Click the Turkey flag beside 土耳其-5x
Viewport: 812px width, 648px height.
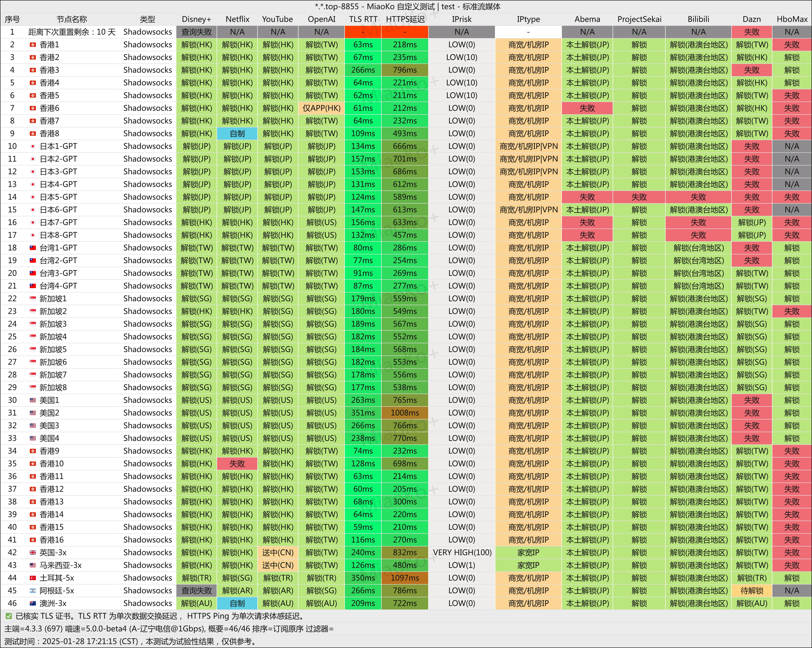pyautogui.click(x=33, y=578)
